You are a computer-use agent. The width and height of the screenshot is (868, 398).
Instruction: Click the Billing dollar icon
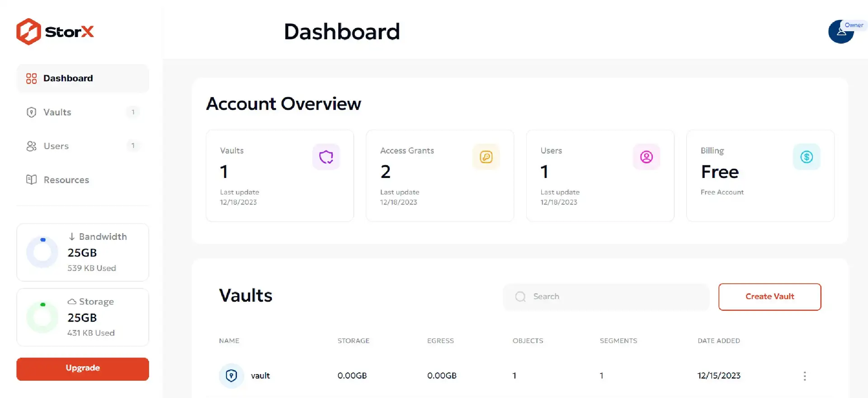point(806,157)
